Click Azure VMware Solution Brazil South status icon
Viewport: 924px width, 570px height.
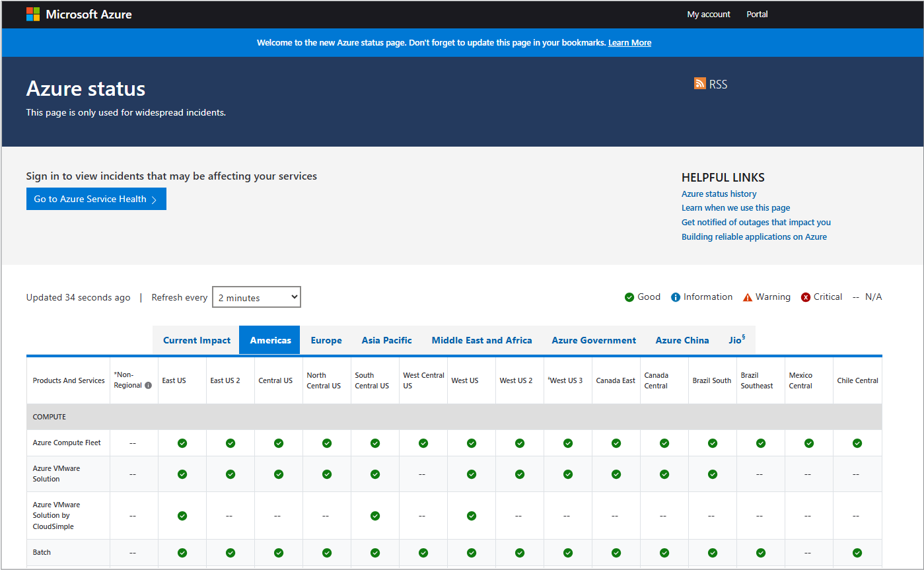[x=713, y=474]
